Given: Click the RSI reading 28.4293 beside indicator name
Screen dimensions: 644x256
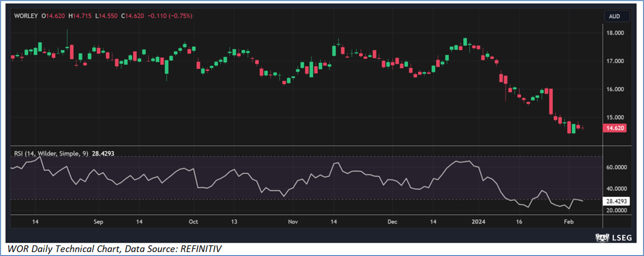Looking at the screenshot, I should [103, 153].
